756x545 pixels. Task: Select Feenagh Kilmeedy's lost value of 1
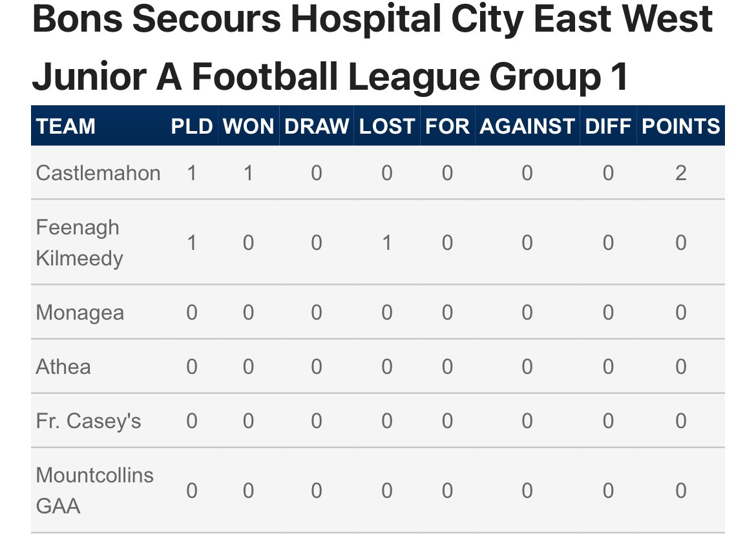(386, 243)
